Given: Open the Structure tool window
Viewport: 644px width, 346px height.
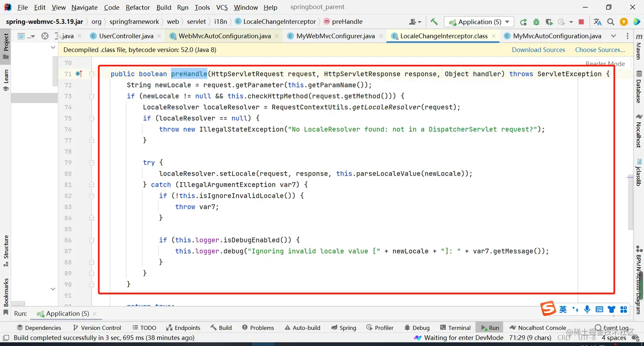Looking at the screenshot, I should pyautogui.click(x=6, y=251).
